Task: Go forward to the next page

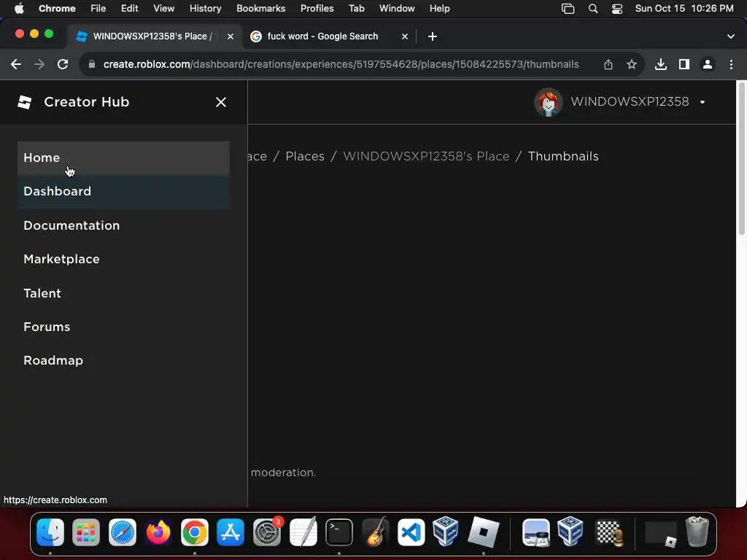Action: 39,64
